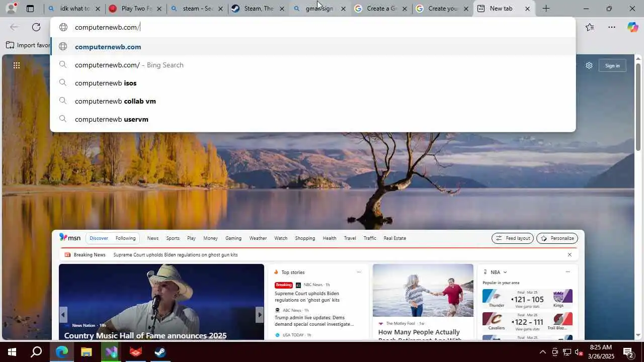Click the back navigation arrow

[14, 27]
